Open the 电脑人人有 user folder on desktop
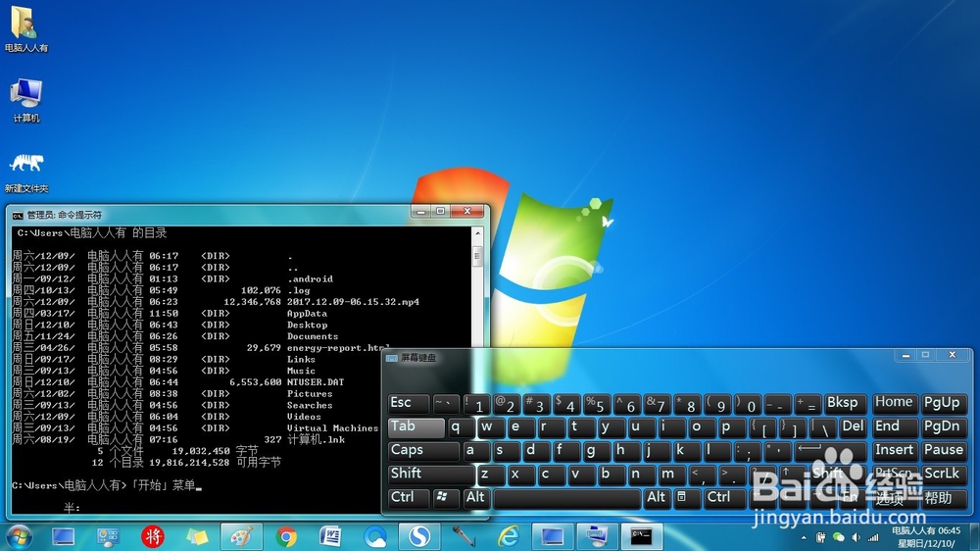 pyautogui.click(x=25, y=29)
